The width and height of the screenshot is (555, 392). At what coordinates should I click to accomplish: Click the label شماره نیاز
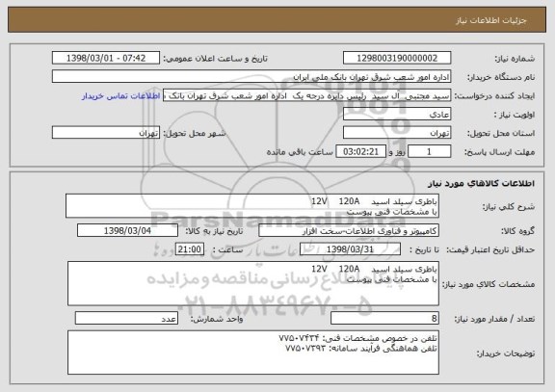pyautogui.click(x=515, y=59)
